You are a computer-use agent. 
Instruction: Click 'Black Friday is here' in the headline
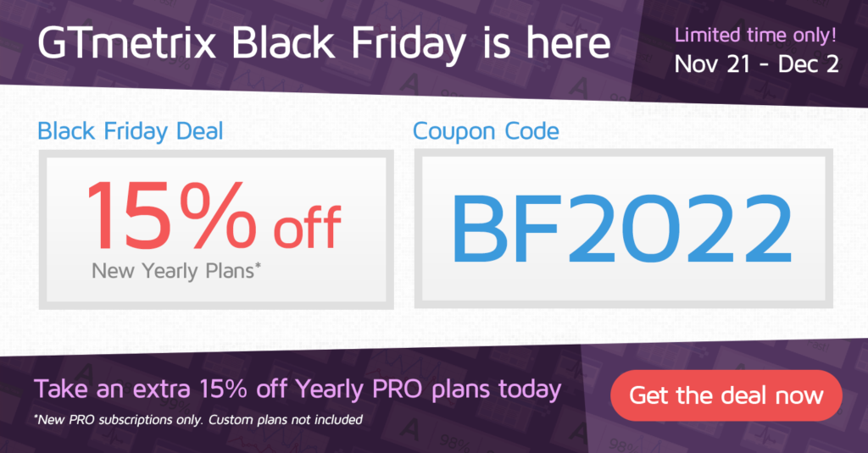420,44
